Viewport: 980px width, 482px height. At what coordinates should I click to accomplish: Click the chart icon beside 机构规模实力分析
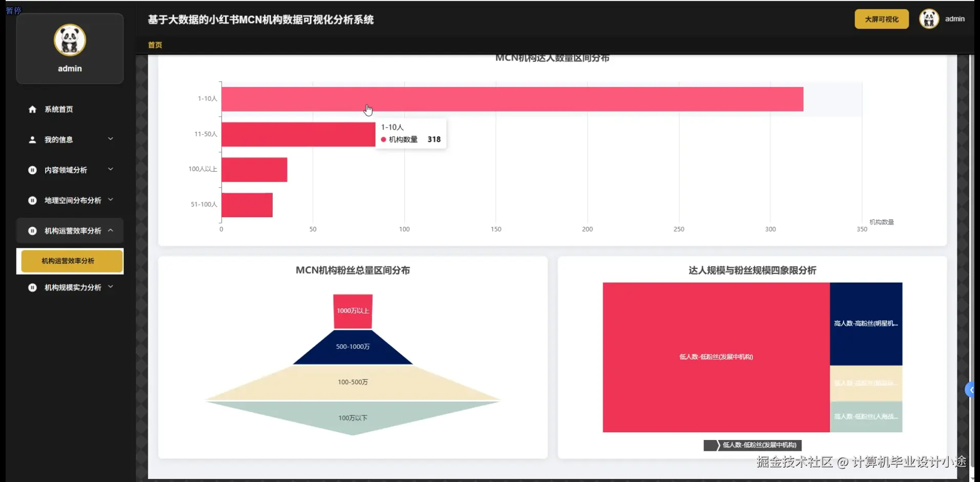(x=32, y=287)
